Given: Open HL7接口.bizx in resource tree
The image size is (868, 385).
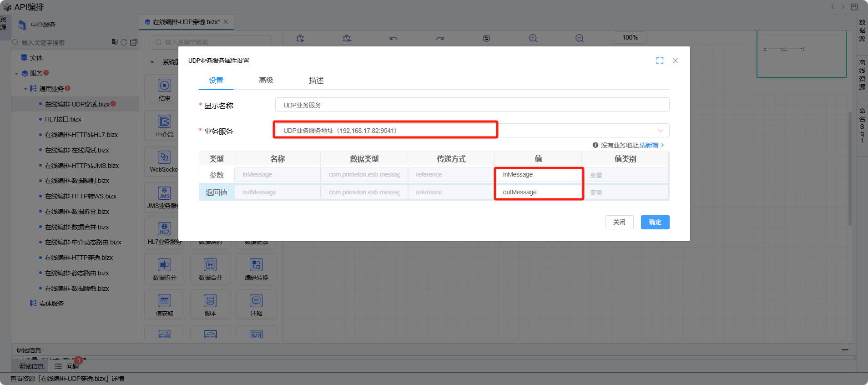Looking at the screenshot, I should pos(63,119).
